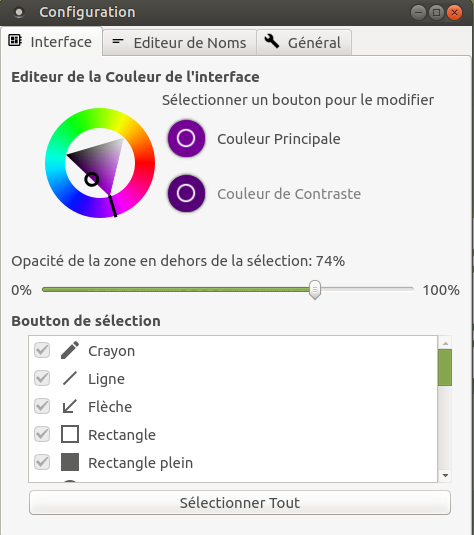The height and width of the screenshot is (535, 474).
Task: Select the Couleur Principale color button
Action: pos(186,139)
